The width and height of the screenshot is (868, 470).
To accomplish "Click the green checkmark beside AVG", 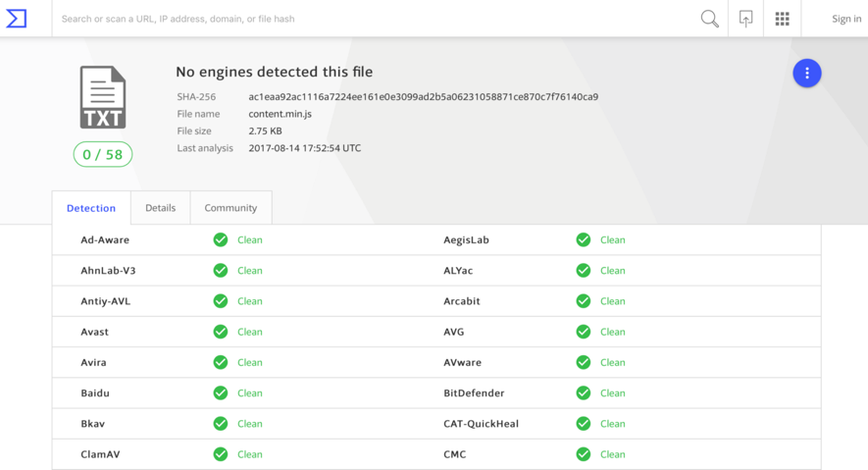I will click(x=583, y=332).
